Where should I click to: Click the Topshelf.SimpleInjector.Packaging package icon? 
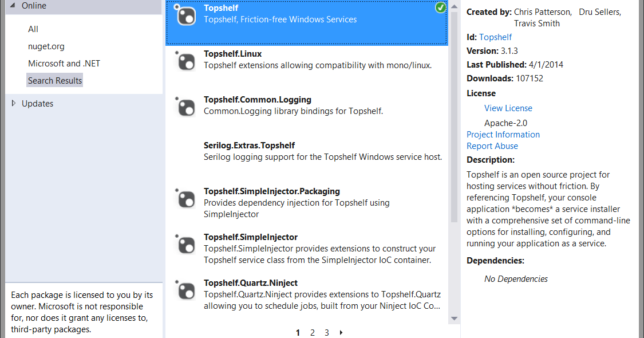click(x=185, y=199)
